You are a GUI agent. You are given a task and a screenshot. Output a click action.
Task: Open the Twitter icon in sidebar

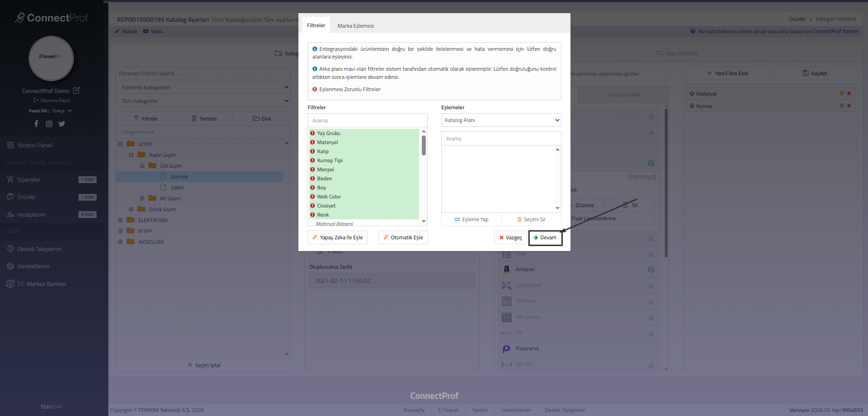pyautogui.click(x=62, y=124)
